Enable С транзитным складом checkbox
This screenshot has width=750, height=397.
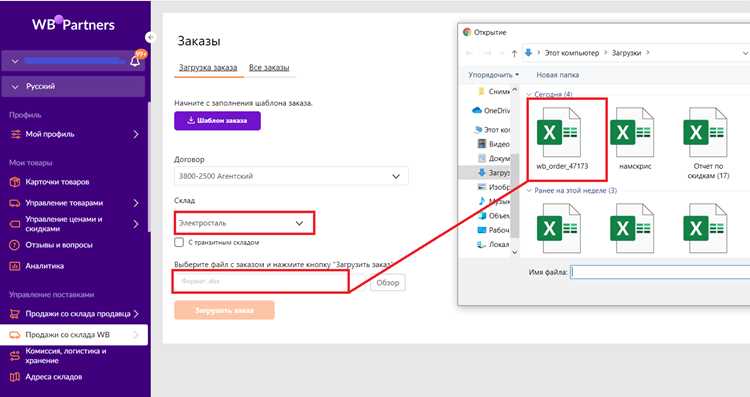click(179, 242)
